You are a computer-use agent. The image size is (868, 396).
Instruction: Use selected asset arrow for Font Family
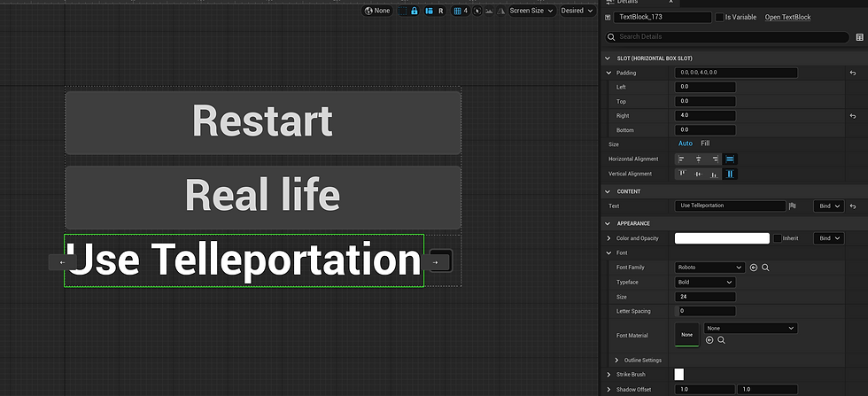pos(754,268)
